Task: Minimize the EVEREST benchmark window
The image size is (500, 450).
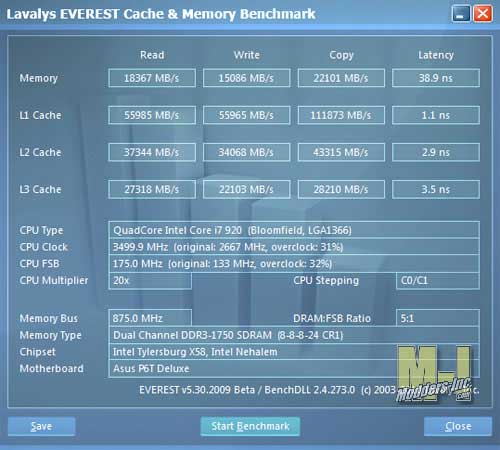Action: tap(461, 14)
